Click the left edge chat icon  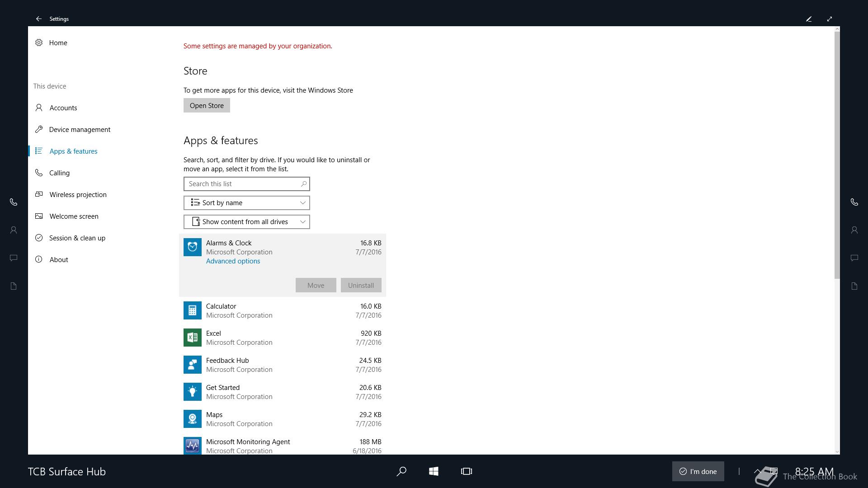pyautogui.click(x=14, y=258)
